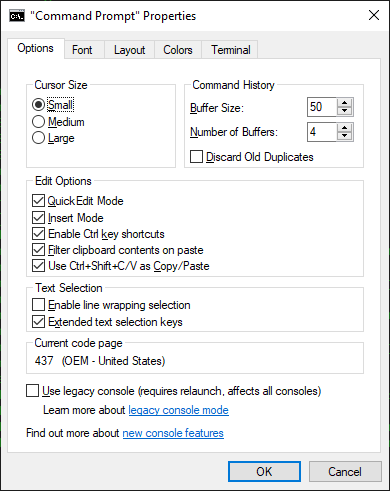
Task: Decrease Buffer Size with down arrow
Action: [345, 111]
